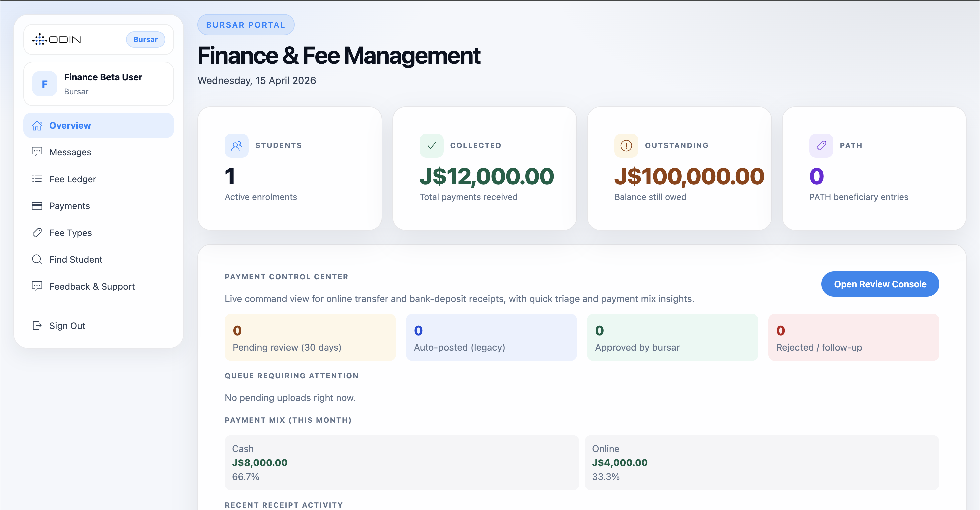This screenshot has width=980, height=510.
Task: Open the Review Console
Action: pos(880,284)
